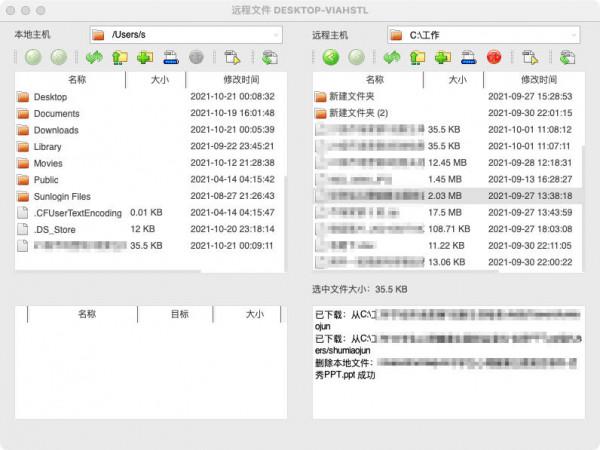Click the local toolbar transfer file icon
The width and height of the screenshot is (600, 450).
[x=232, y=57]
